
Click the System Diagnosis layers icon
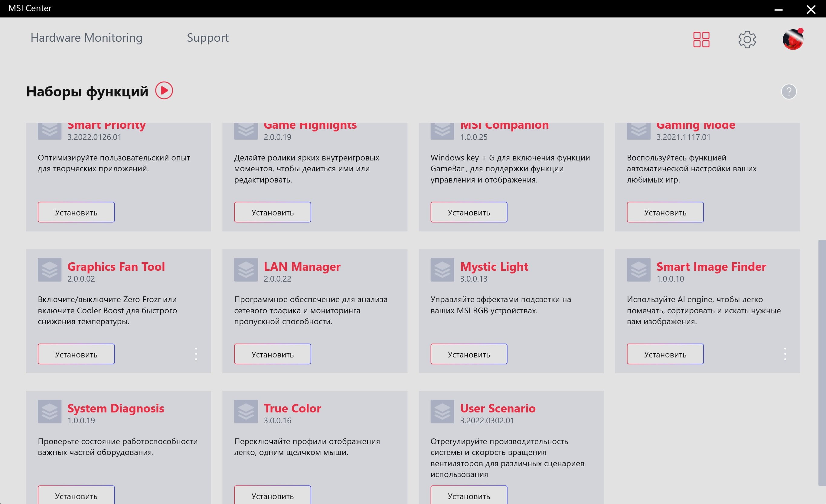pyautogui.click(x=50, y=411)
